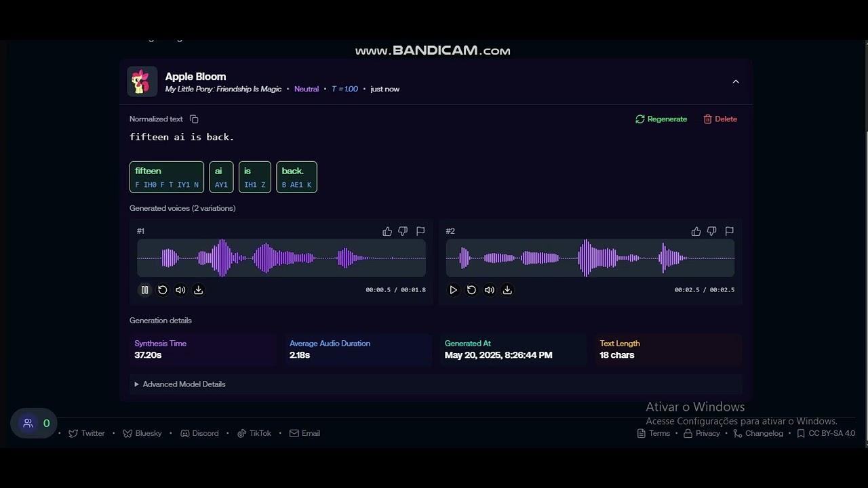Regenerate the voice output
The image size is (868, 488).
point(661,119)
